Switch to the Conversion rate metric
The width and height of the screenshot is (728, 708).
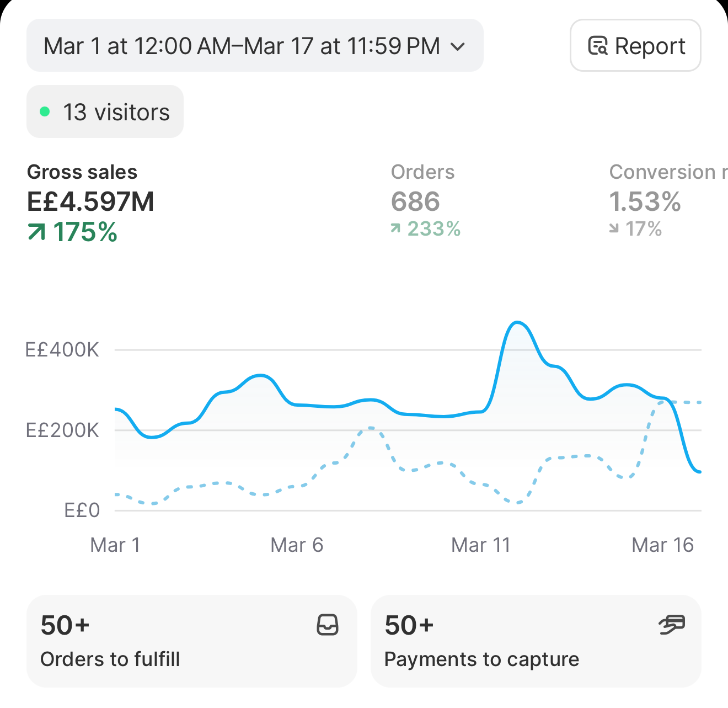coord(668,201)
